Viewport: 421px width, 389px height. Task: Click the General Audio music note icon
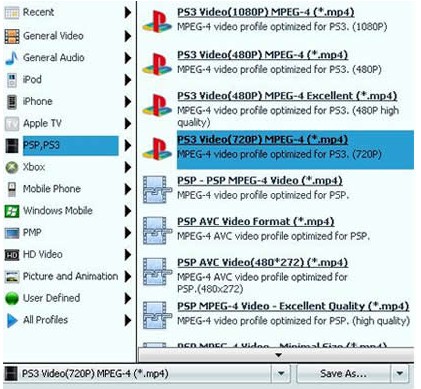[x=12, y=58]
